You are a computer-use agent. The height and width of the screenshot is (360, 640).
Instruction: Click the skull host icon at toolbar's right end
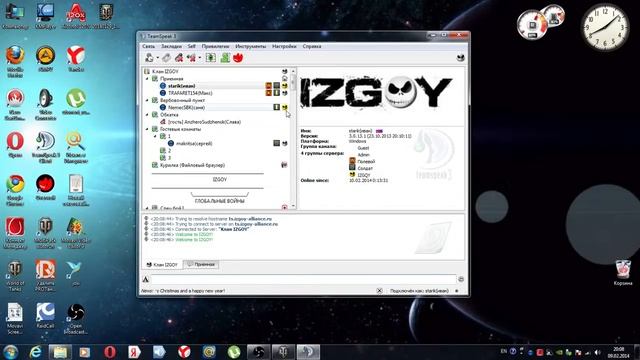pos(460,58)
